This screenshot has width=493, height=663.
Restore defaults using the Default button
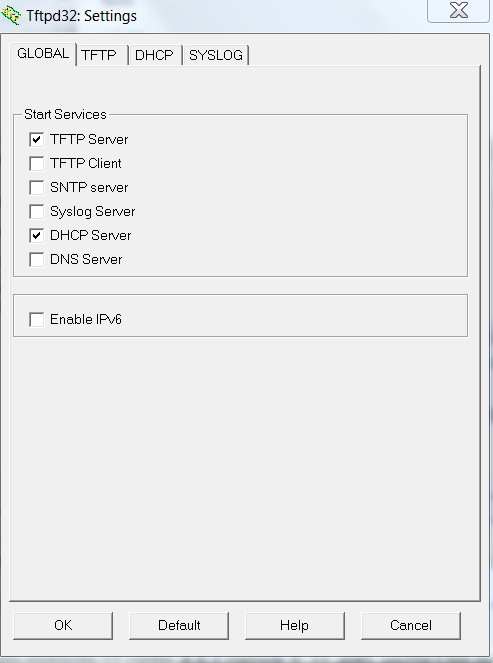tap(179, 625)
